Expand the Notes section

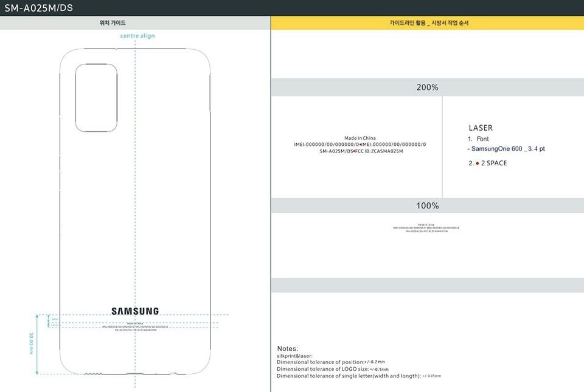coord(287,348)
